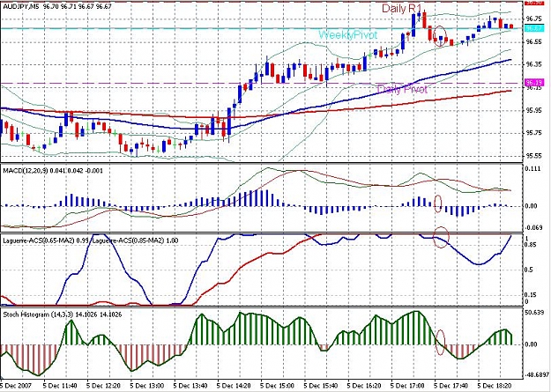The width and height of the screenshot is (551, 392).
Task: Click the 0.85 Laguerre scale value
Action: pos(532,245)
